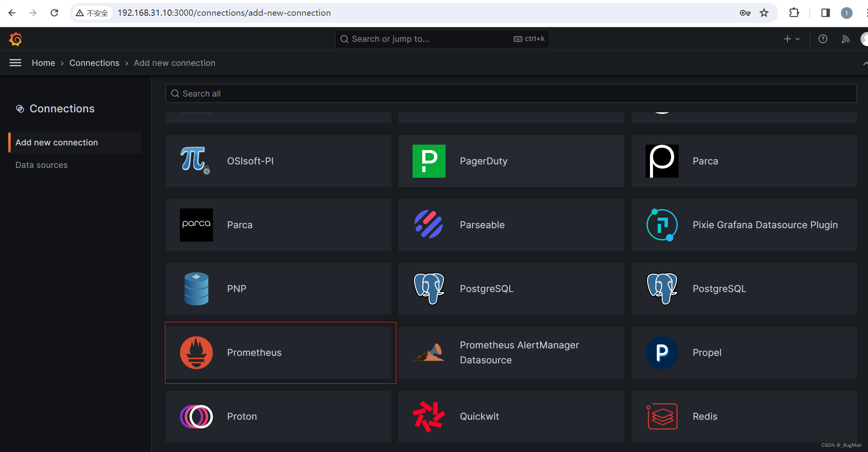The height and width of the screenshot is (452, 868).
Task: Click the OSIsoft-PI card label
Action: point(250,161)
